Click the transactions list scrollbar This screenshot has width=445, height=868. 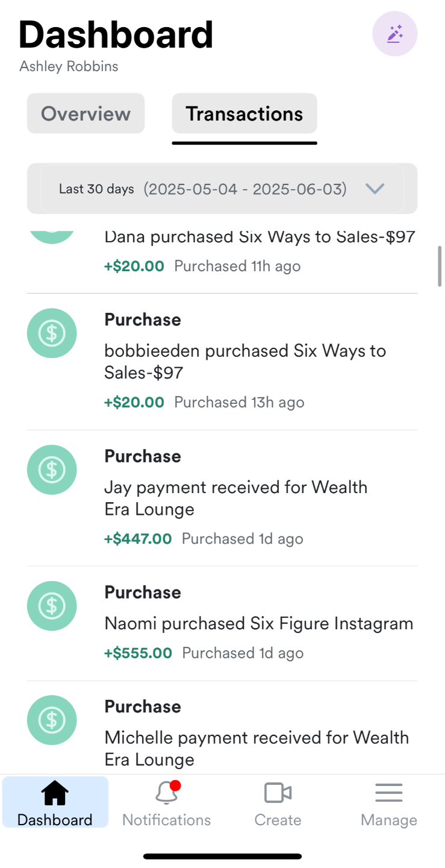click(440, 266)
